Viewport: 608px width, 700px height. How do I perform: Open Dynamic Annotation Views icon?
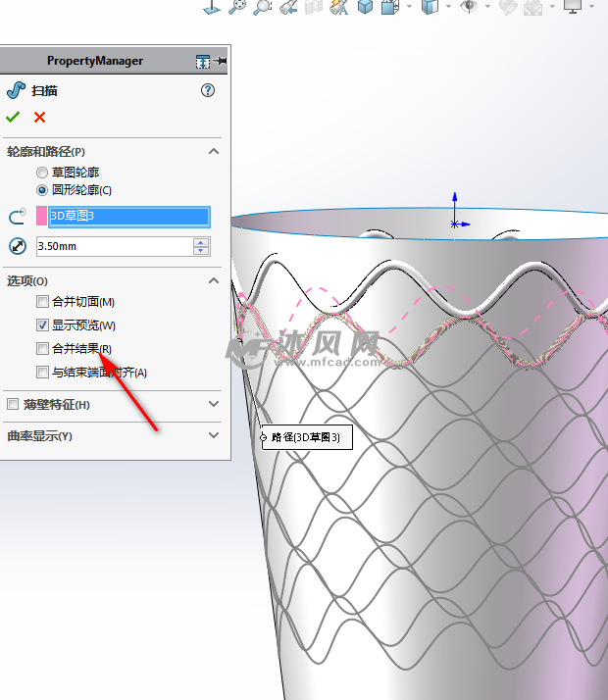tap(339, 7)
